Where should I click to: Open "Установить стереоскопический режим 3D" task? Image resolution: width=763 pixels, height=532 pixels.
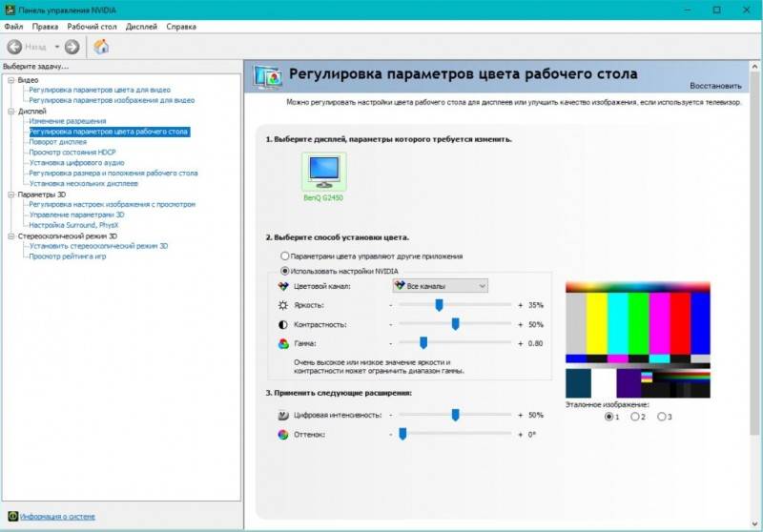[x=99, y=246]
